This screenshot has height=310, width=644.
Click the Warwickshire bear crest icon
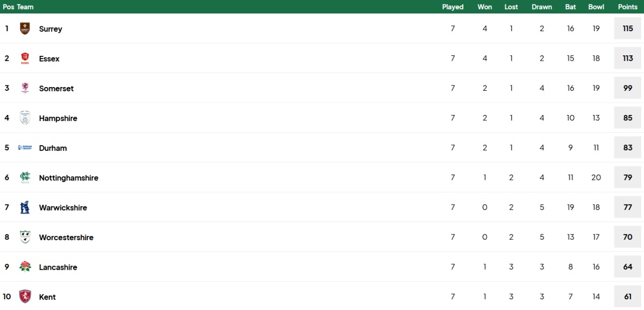point(25,207)
